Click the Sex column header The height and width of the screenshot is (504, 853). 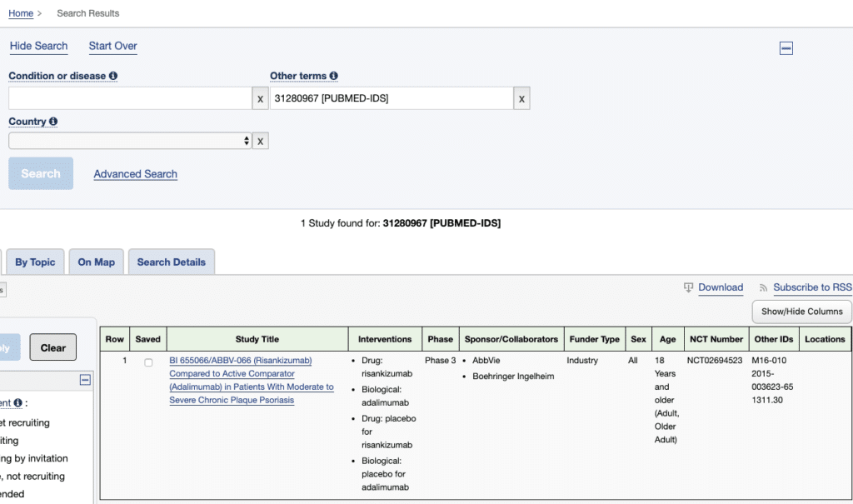(x=639, y=339)
